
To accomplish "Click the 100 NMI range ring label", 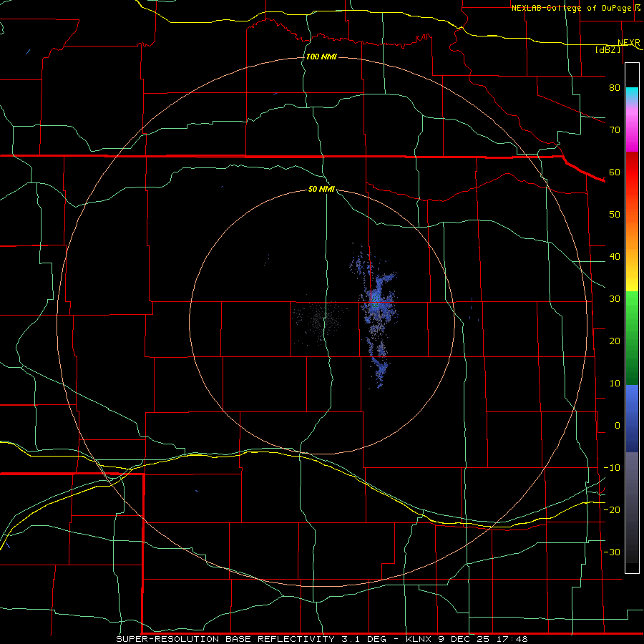I will click(321, 57).
